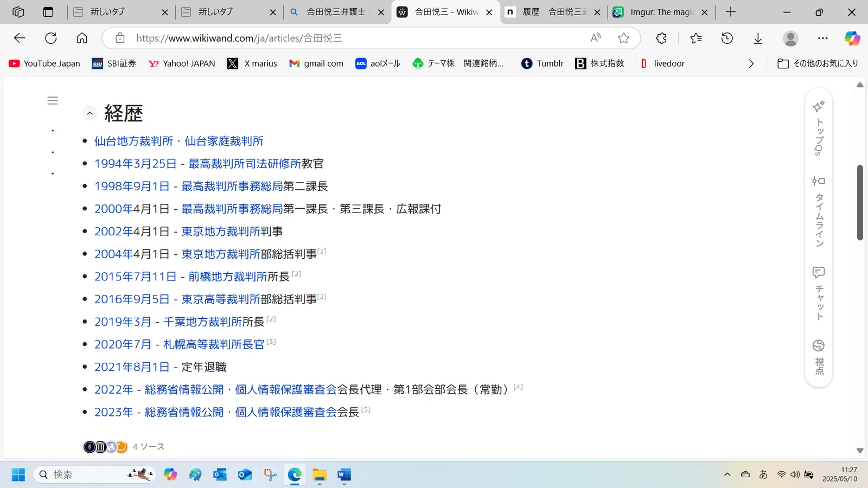Click the page vertical scrollbar thumb
The height and width of the screenshot is (488, 868).
860,202
